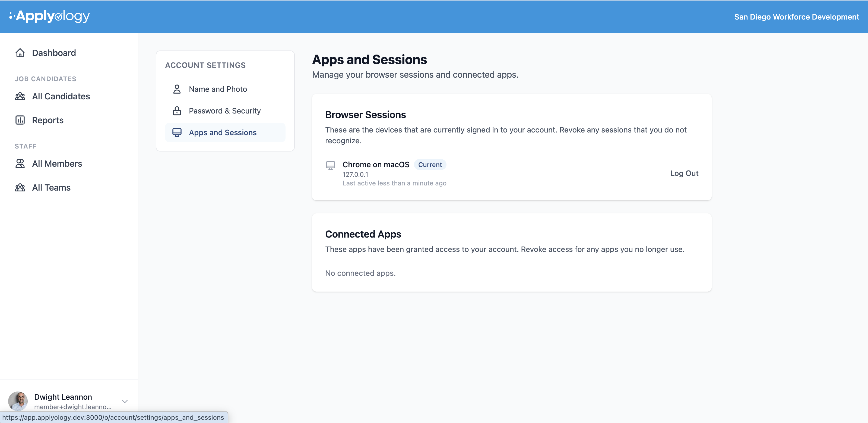Viewport: 868px width, 423px height.
Task: Click the Connected Apps heading
Action: (x=363, y=234)
